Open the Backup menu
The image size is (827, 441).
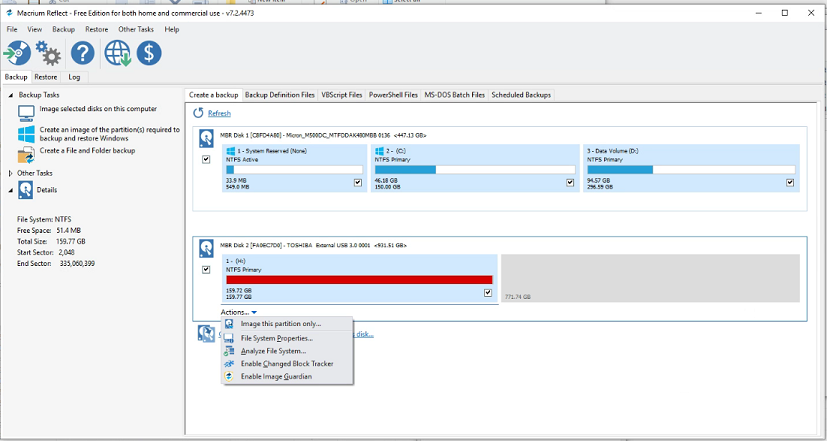coord(64,30)
